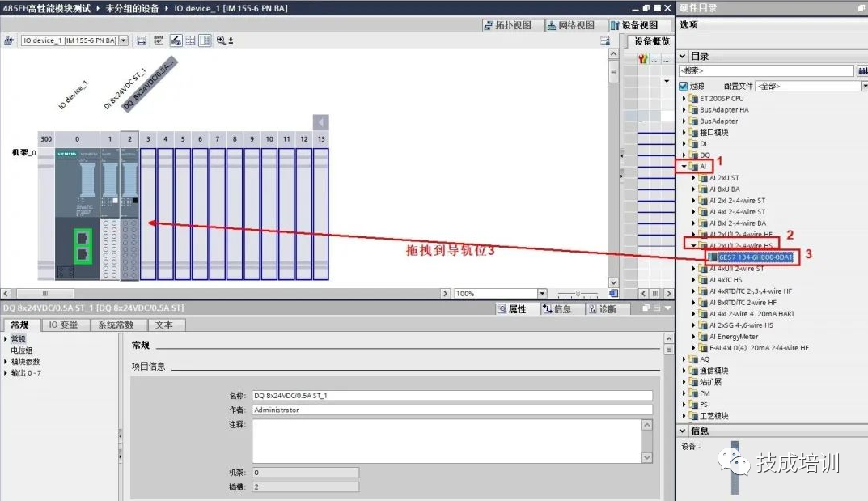This screenshot has height=501, width=868.
Task: Toggle the split panel layout toolbar icon
Action: [x=205, y=40]
